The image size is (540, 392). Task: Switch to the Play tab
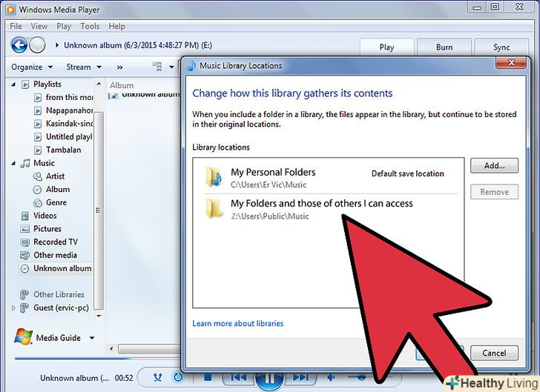click(386, 47)
